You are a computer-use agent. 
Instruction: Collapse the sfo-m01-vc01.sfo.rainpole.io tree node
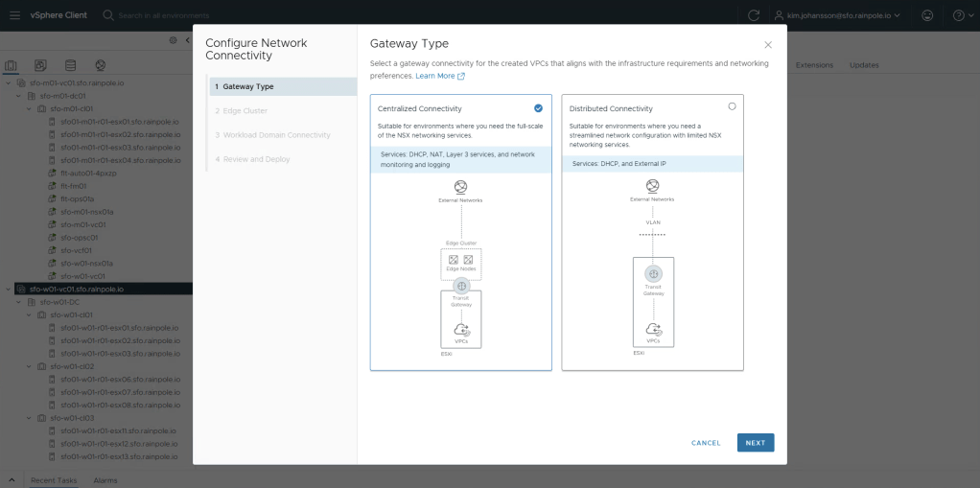[9, 83]
